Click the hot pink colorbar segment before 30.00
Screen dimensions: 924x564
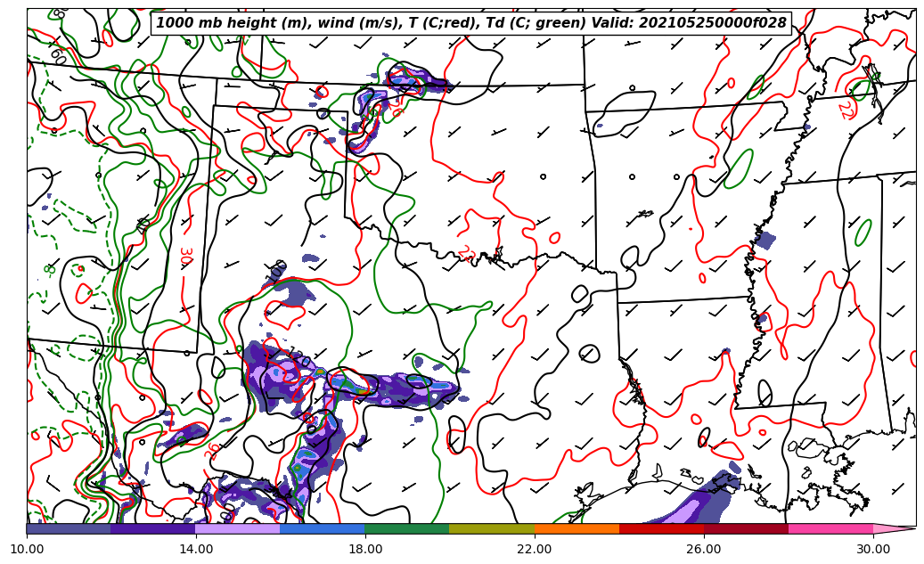tap(830, 529)
